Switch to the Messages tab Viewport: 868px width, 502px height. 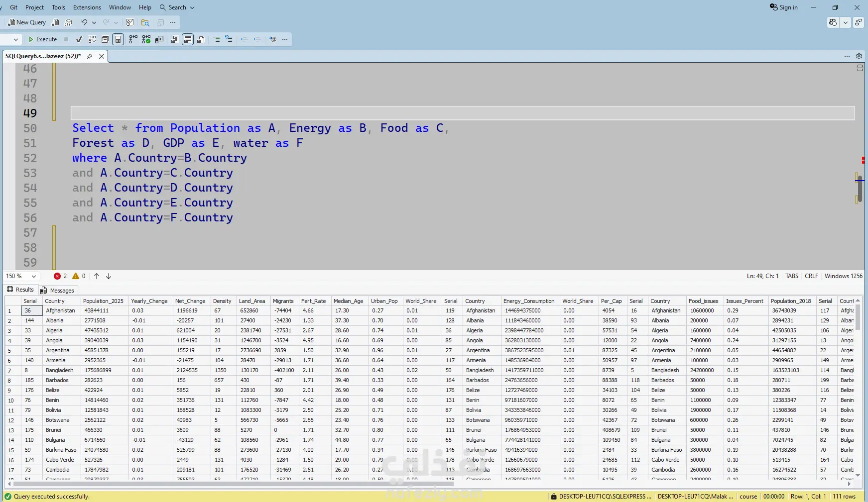[x=57, y=291]
